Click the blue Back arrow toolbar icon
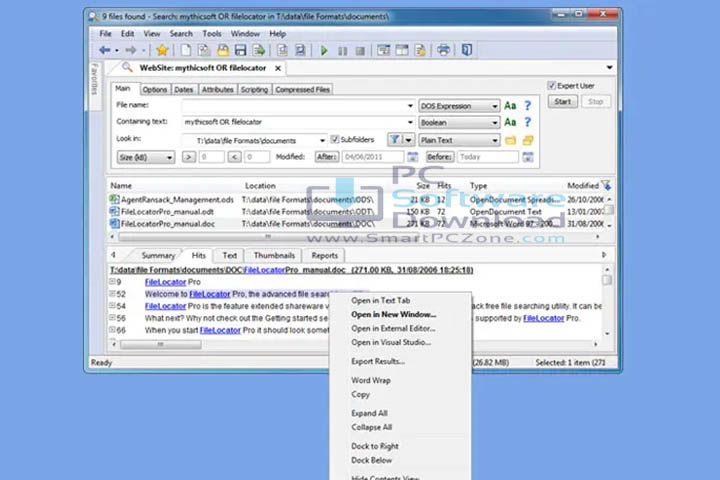 (x=104, y=50)
